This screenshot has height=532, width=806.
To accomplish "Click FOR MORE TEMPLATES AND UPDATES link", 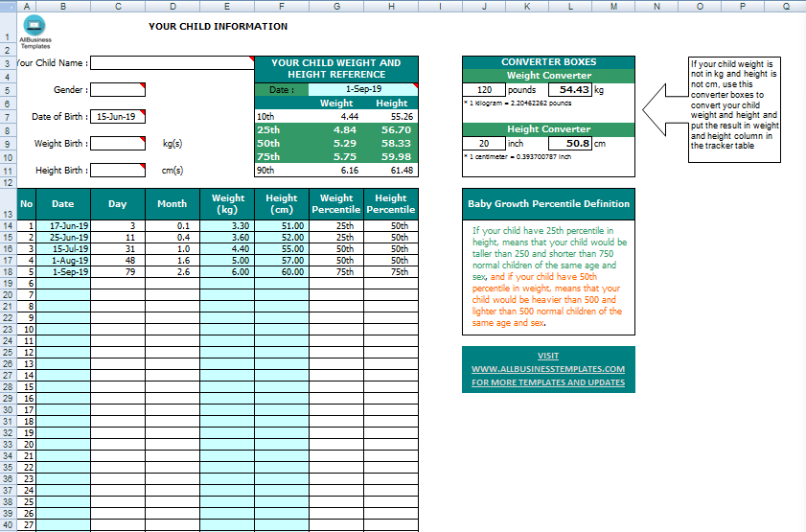I will 548,382.
